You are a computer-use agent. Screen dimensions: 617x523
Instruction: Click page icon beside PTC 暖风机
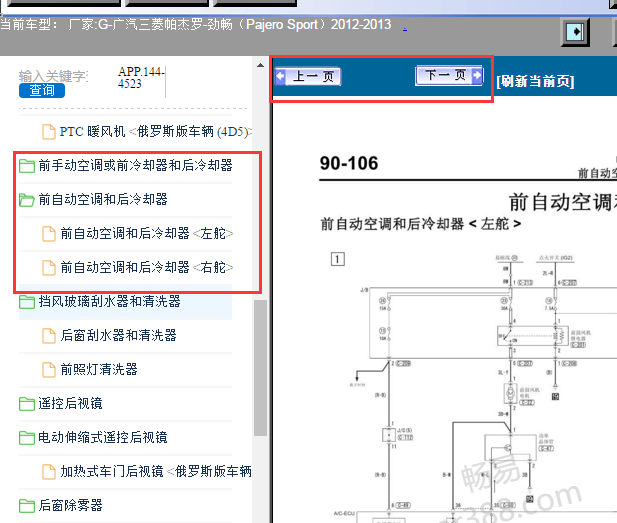click(49, 132)
